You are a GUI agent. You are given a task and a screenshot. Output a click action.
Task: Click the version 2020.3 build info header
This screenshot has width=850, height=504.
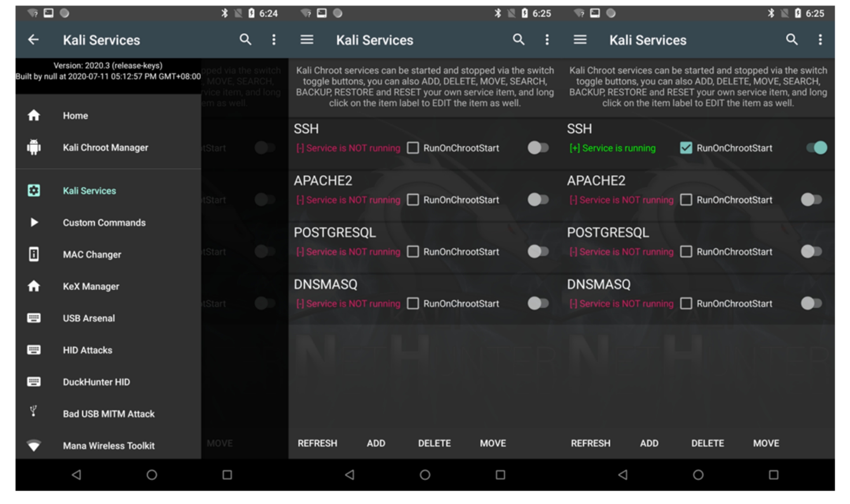click(108, 71)
